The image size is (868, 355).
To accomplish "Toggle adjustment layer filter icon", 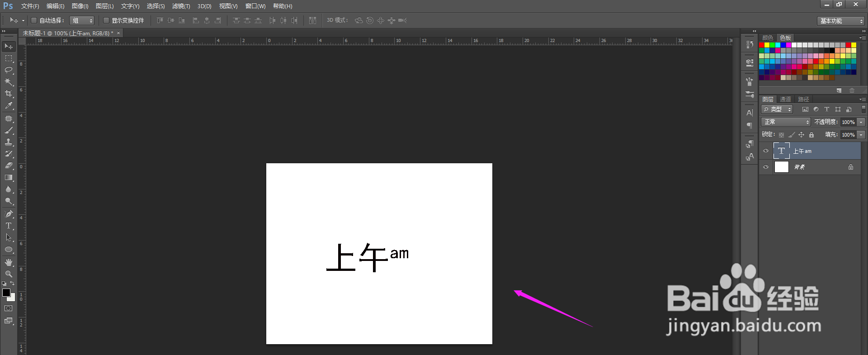I will pos(816,109).
